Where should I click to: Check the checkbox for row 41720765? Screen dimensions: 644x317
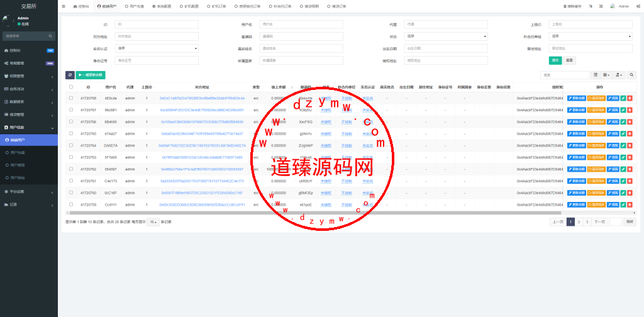coord(71,134)
